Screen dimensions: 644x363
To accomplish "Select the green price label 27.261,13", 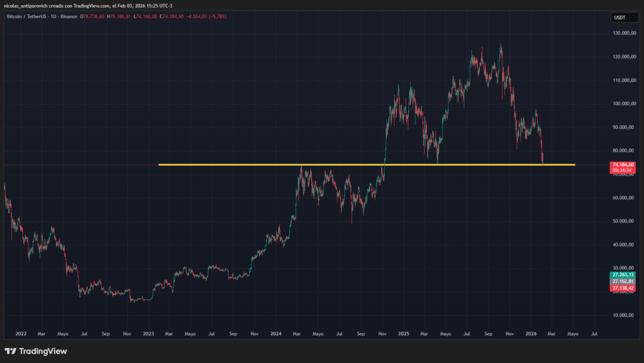I will (624, 275).
